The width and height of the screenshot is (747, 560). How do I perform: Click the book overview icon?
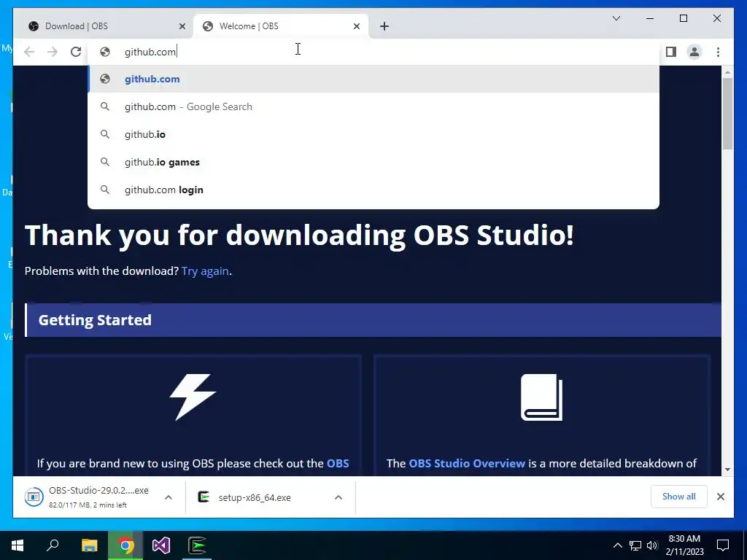(x=542, y=397)
